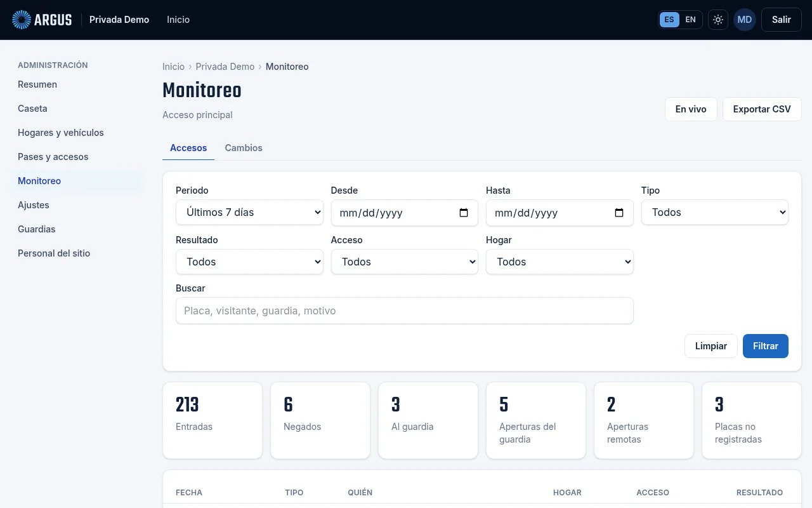Expand the Resultado dropdown
The image size is (812, 508).
(249, 262)
